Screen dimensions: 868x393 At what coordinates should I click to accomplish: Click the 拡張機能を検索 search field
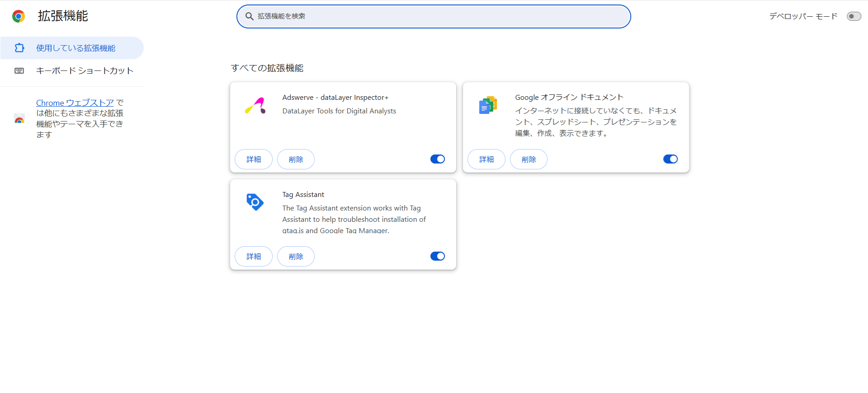click(434, 16)
